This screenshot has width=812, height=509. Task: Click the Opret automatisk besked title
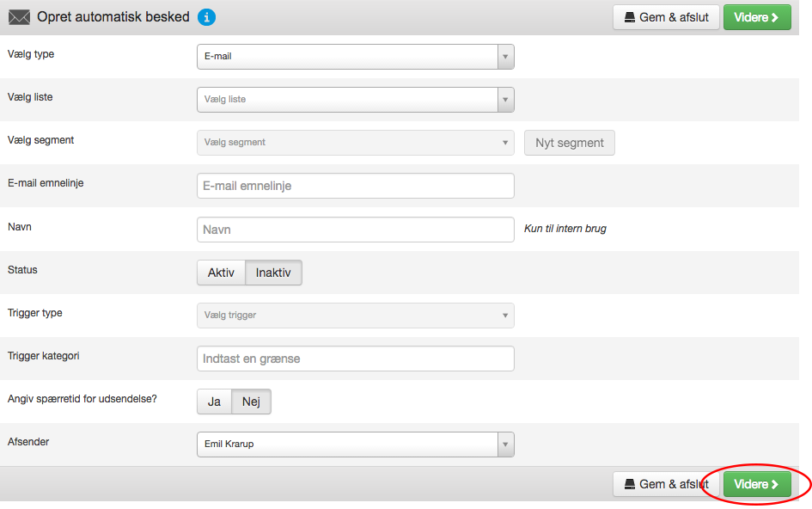(x=113, y=17)
